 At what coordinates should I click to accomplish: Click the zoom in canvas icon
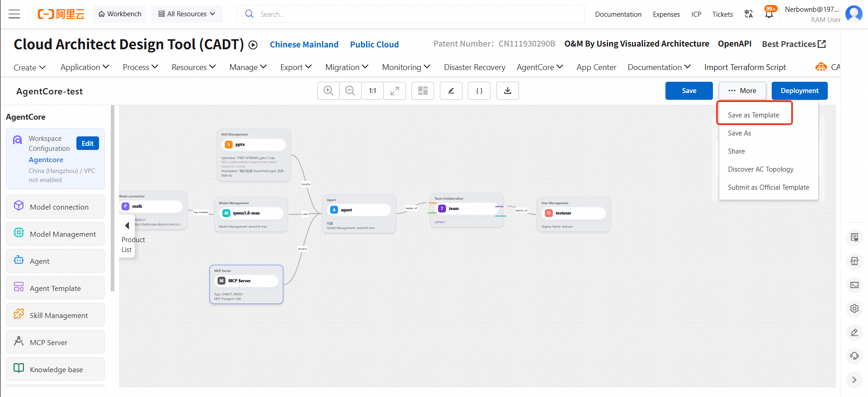point(329,91)
